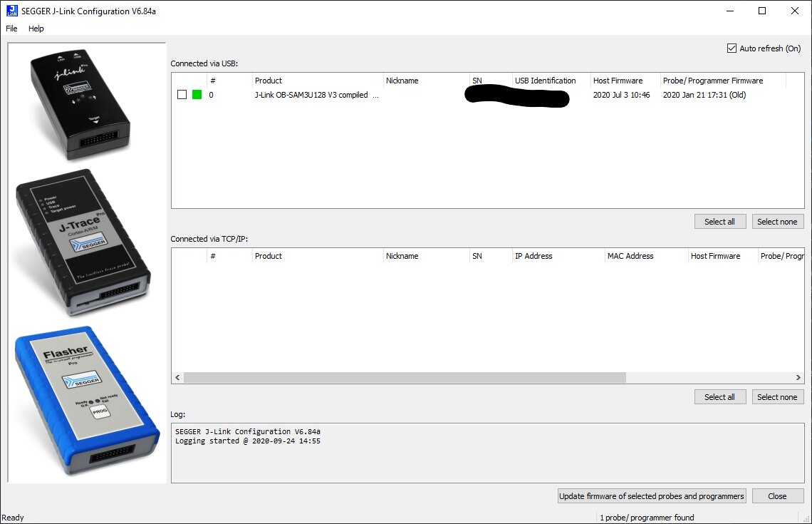Click the blue Flasher Pro device image
Viewport: 812px width, 524px height.
tap(87, 401)
